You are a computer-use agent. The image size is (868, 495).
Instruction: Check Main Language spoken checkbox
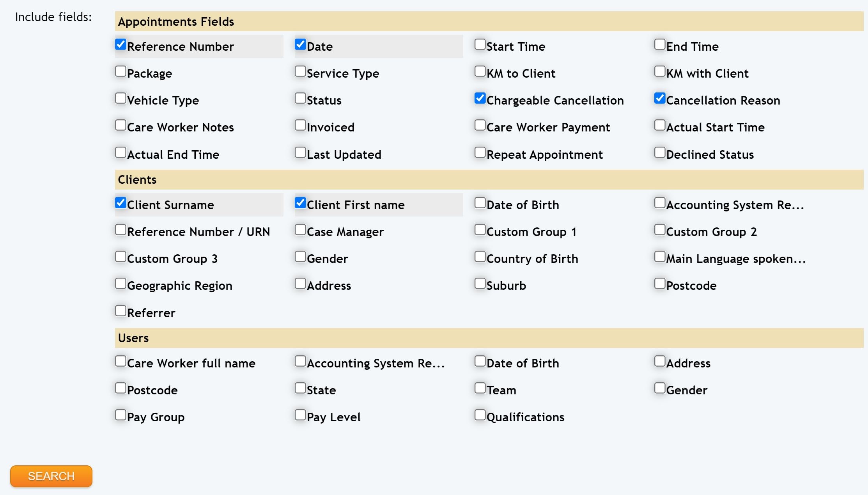pos(660,257)
